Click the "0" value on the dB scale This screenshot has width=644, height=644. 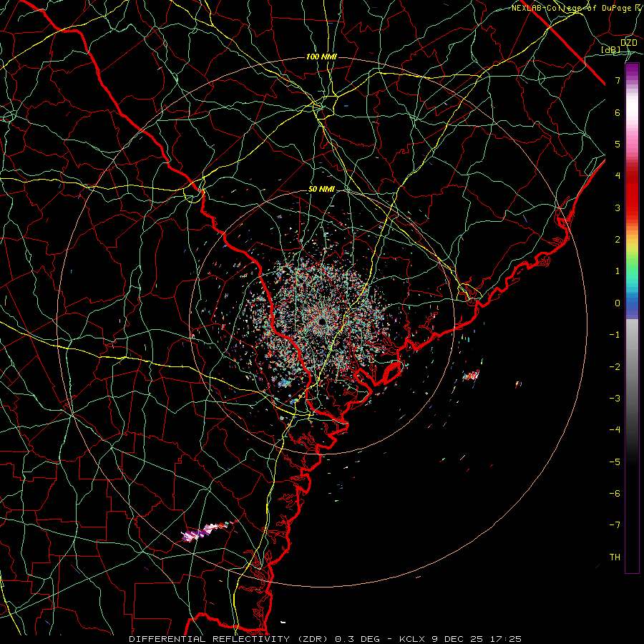pos(618,303)
